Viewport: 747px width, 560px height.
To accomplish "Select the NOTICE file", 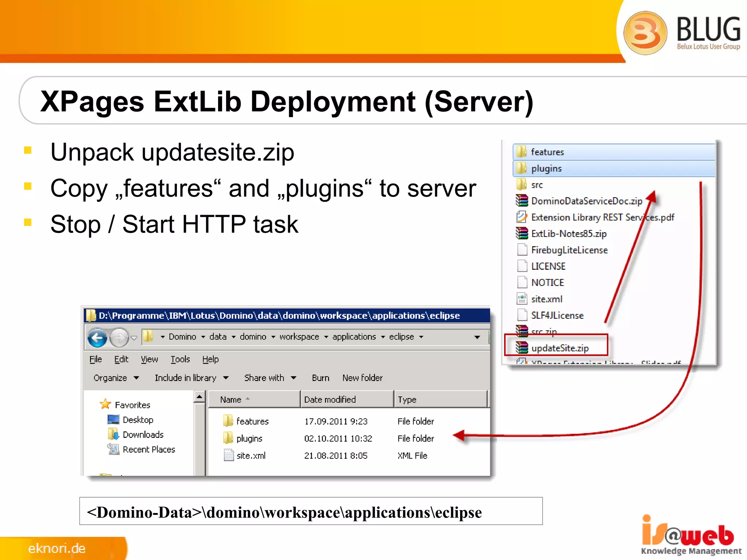I will [547, 283].
